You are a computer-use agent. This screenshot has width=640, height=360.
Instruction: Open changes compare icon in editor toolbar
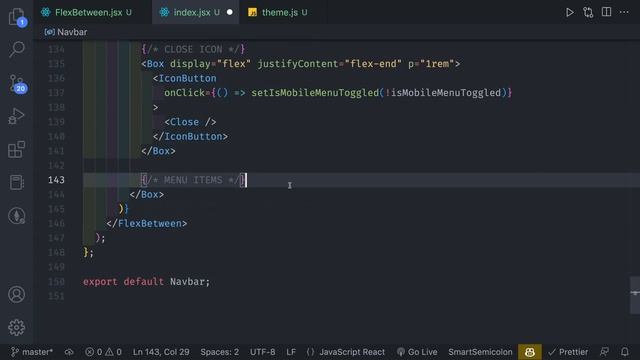pos(588,12)
